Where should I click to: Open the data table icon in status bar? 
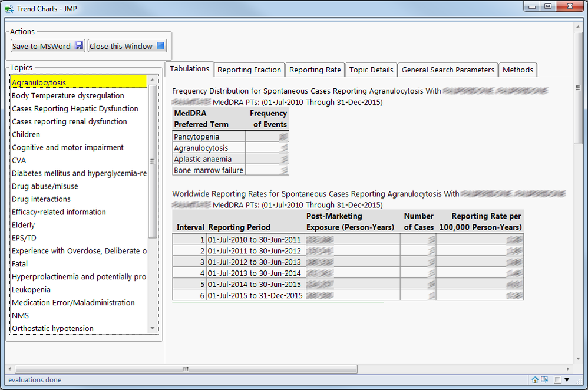coord(544,380)
